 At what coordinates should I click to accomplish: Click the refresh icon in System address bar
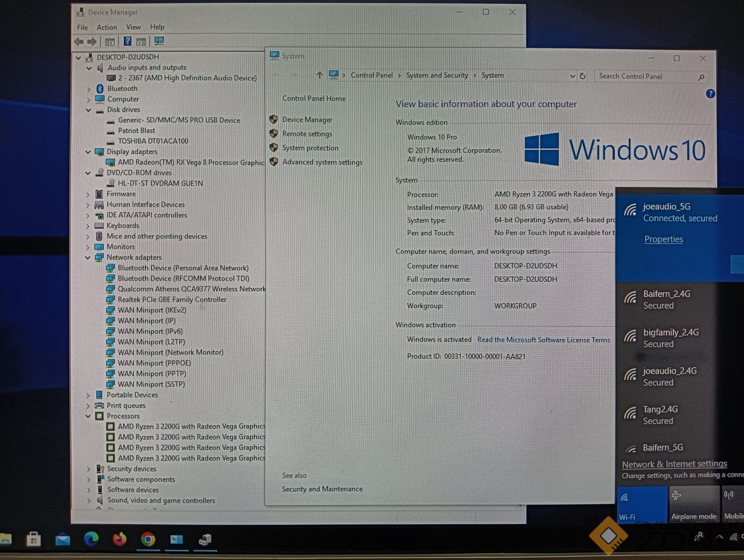point(583,76)
